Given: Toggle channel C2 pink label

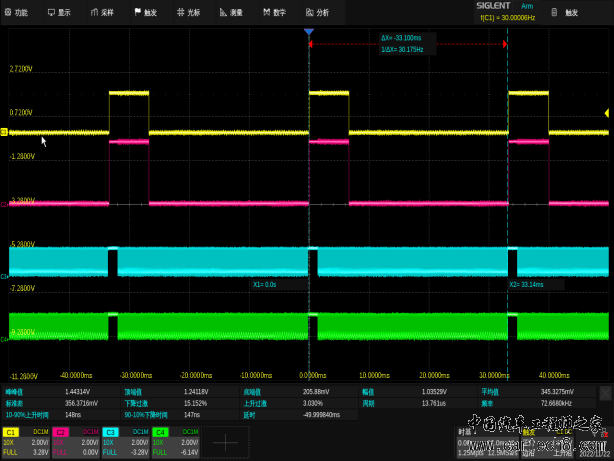Looking at the screenshot, I should (61, 432).
